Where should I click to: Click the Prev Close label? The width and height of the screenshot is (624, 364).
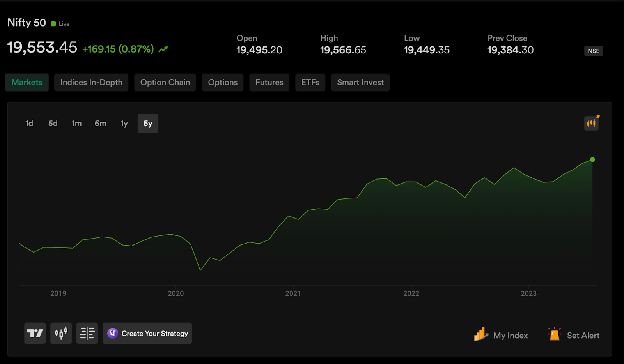tap(507, 38)
